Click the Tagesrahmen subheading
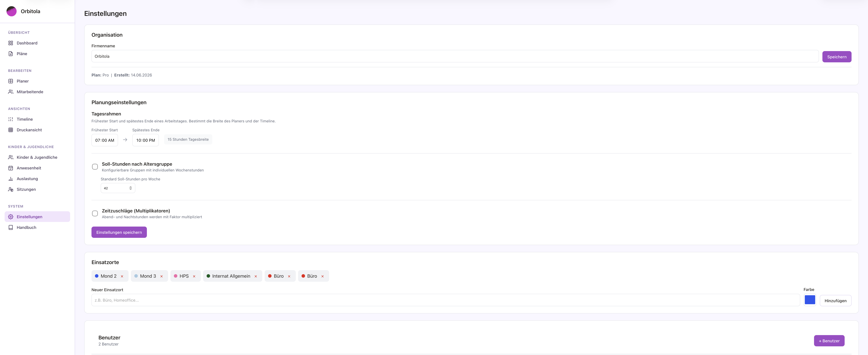Image resolution: width=868 pixels, height=355 pixels. point(106,114)
